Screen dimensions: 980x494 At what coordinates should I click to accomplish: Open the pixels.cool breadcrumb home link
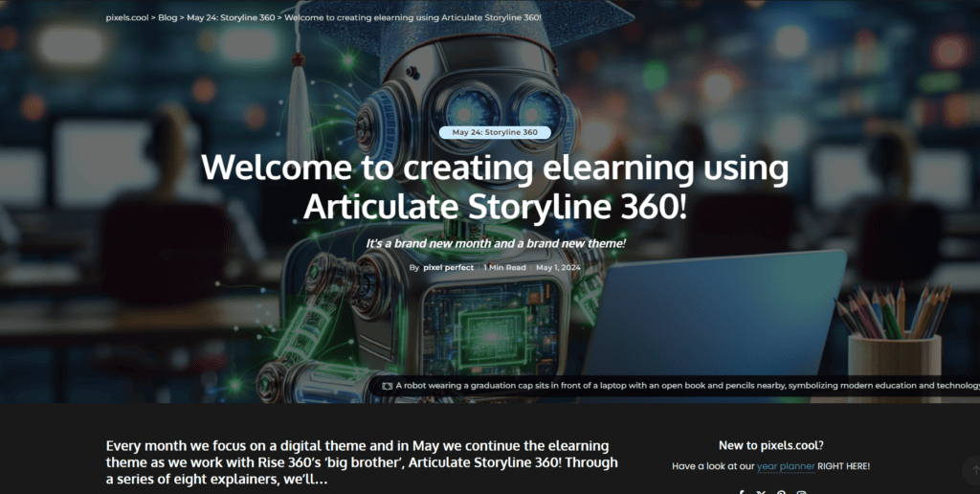point(127,17)
